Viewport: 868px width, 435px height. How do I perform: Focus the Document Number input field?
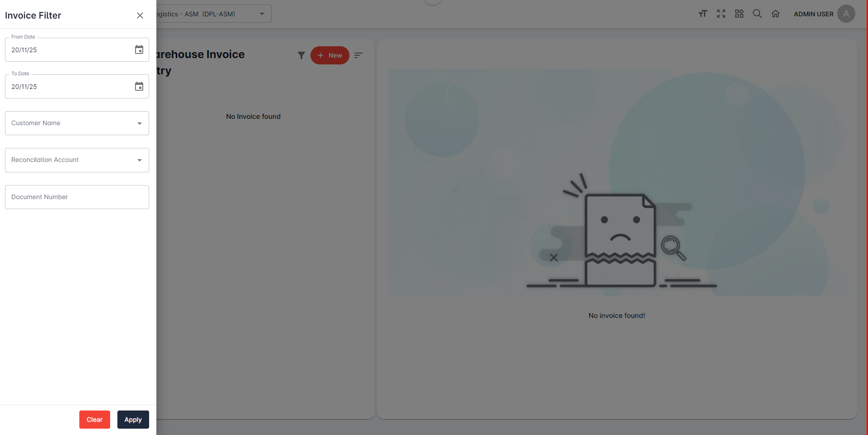[x=77, y=197]
